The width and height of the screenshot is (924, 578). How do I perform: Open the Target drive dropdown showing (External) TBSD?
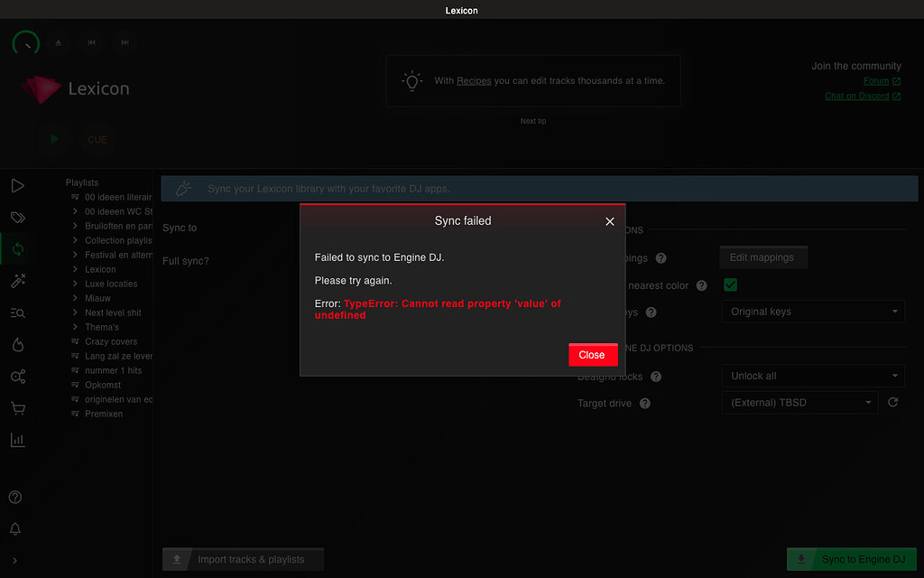pyautogui.click(x=799, y=403)
